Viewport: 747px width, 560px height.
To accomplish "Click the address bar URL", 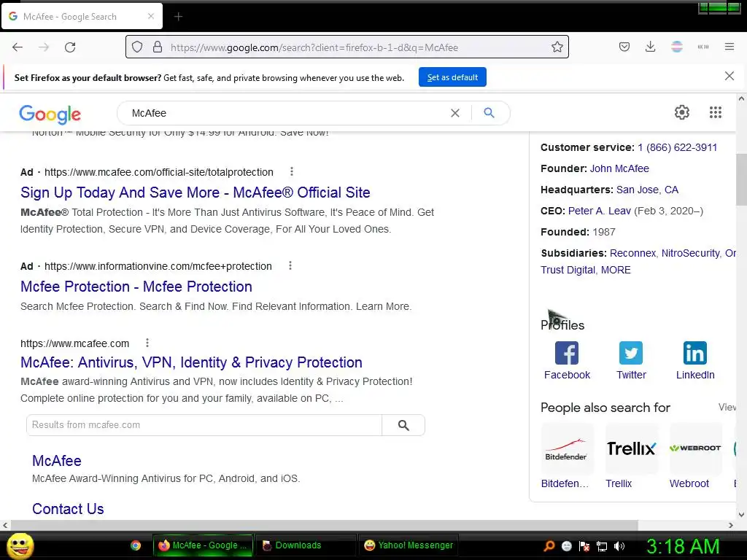I will [x=314, y=47].
